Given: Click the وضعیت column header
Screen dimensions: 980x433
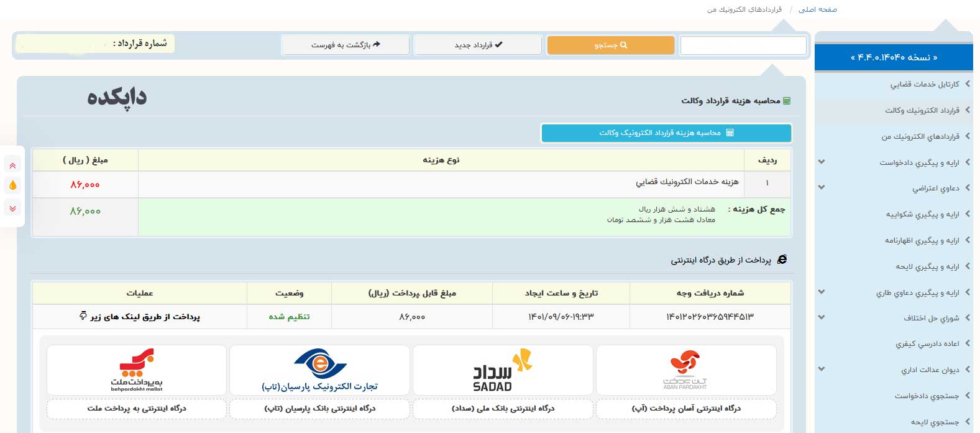Looking at the screenshot, I should click(289, 293).
